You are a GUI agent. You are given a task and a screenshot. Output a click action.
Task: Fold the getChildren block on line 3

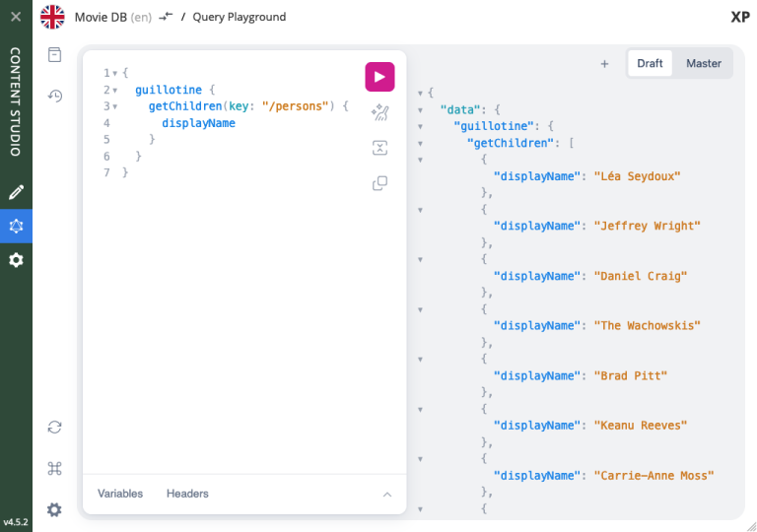(x=115, y=106)
